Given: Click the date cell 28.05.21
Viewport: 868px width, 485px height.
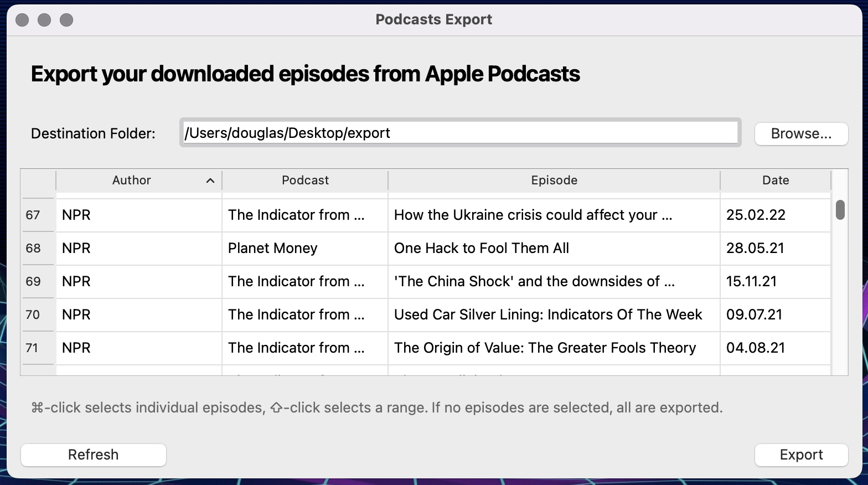Looking at the screenshot, I should click(776, 248).
